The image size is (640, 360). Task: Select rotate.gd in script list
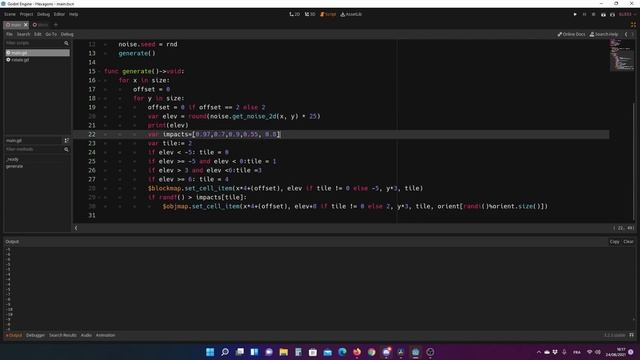pyautogui.click(x=37, y=60)
